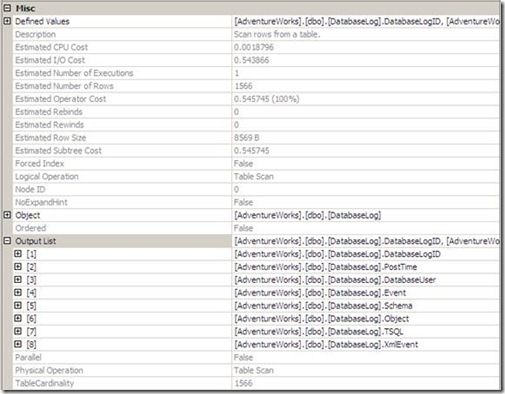This screenshot has width=505, height=394.
Task: Click the DatabaseLog.Object output column value
Action: point(321,319)
